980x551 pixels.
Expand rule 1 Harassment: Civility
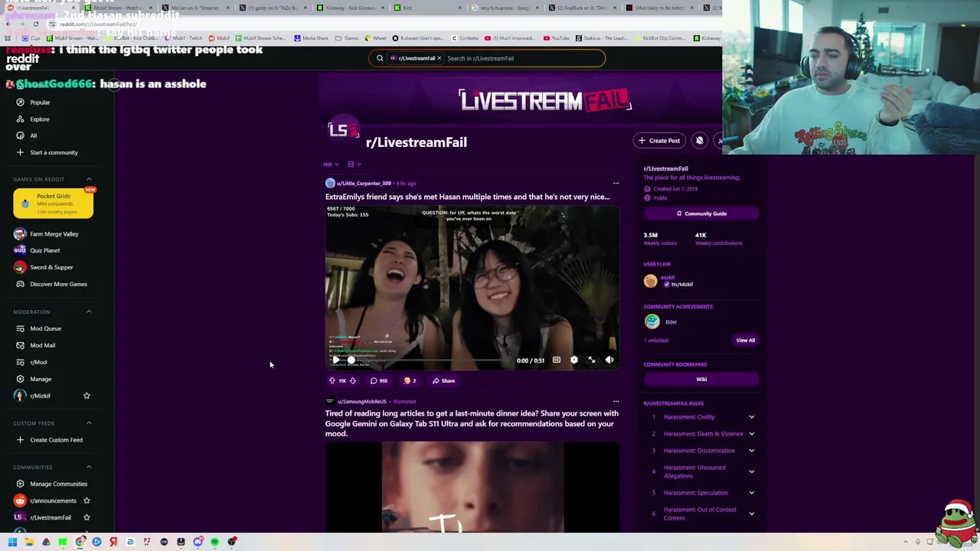click(x=751, y=417)
